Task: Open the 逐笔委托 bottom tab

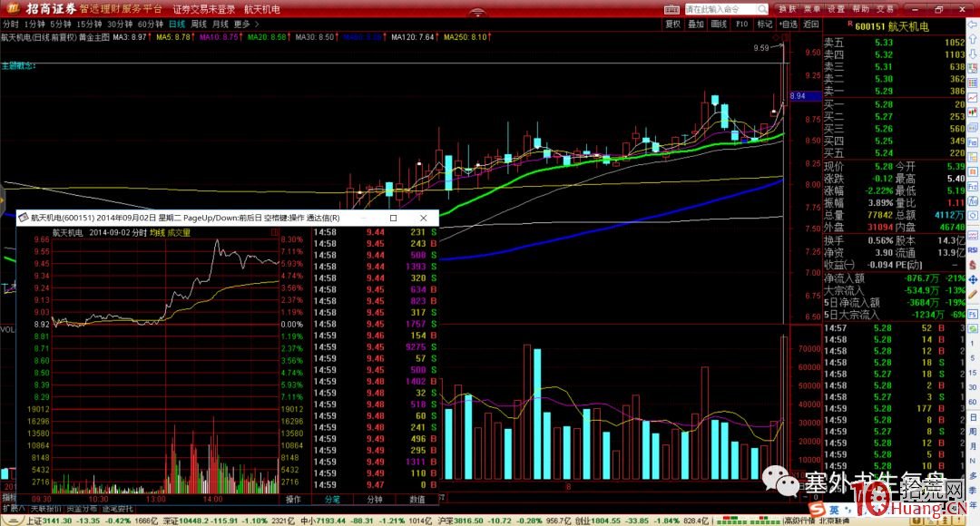Action: click(118, 509)
